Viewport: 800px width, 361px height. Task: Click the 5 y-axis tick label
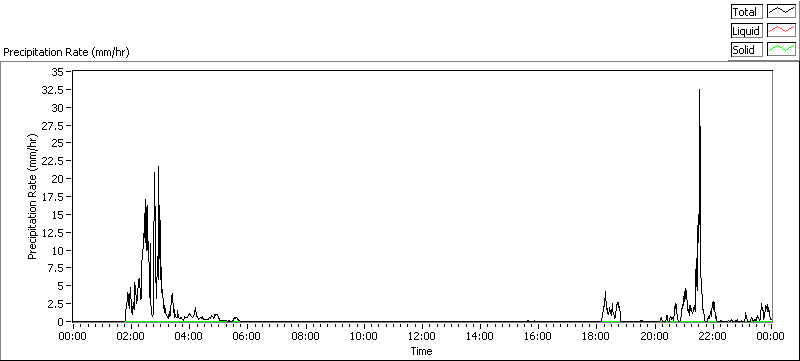point(60,286)
